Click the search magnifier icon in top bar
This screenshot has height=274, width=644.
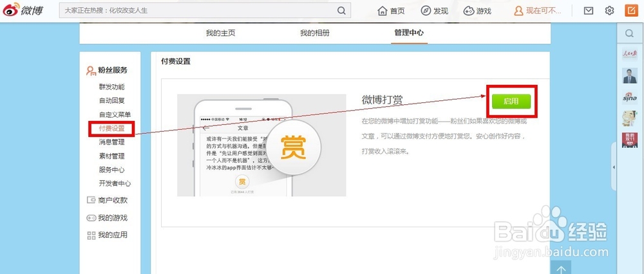341,11
